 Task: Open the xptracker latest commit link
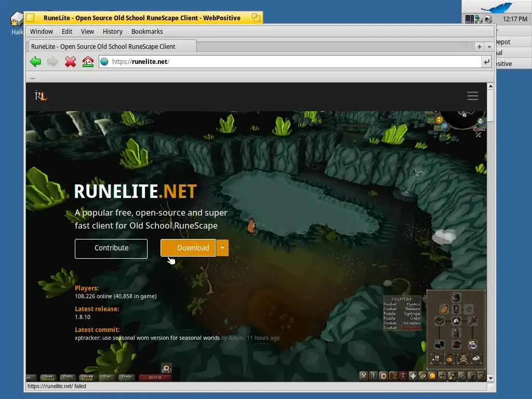point(147,338)
